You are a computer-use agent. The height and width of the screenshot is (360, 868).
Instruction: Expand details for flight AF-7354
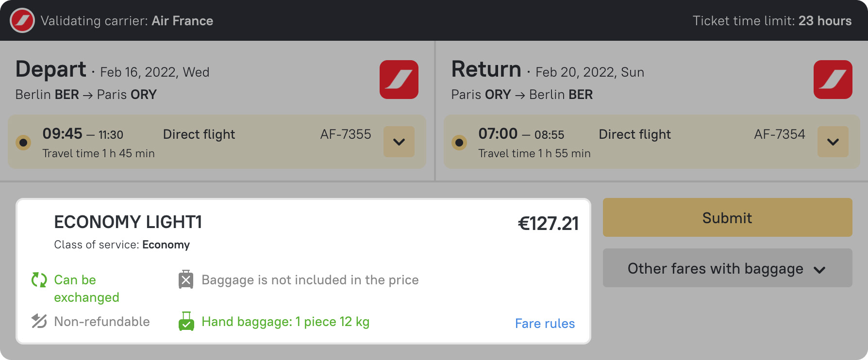(833, 142)
